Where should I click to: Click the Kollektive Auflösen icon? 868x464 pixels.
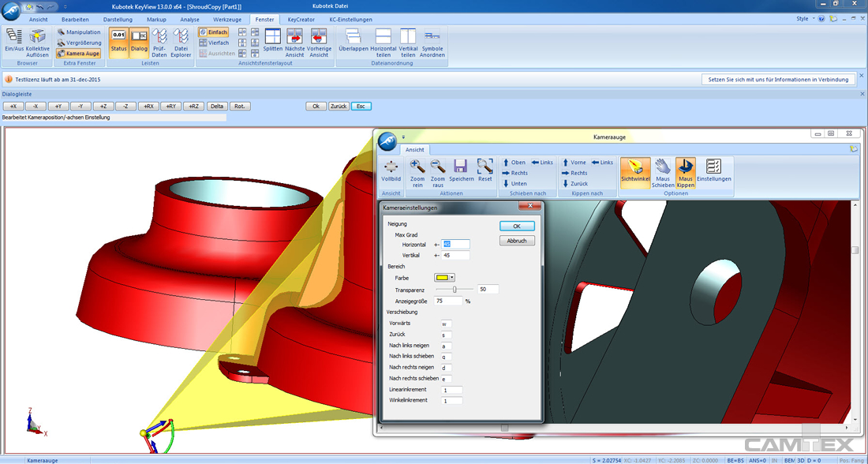point(37,41)
